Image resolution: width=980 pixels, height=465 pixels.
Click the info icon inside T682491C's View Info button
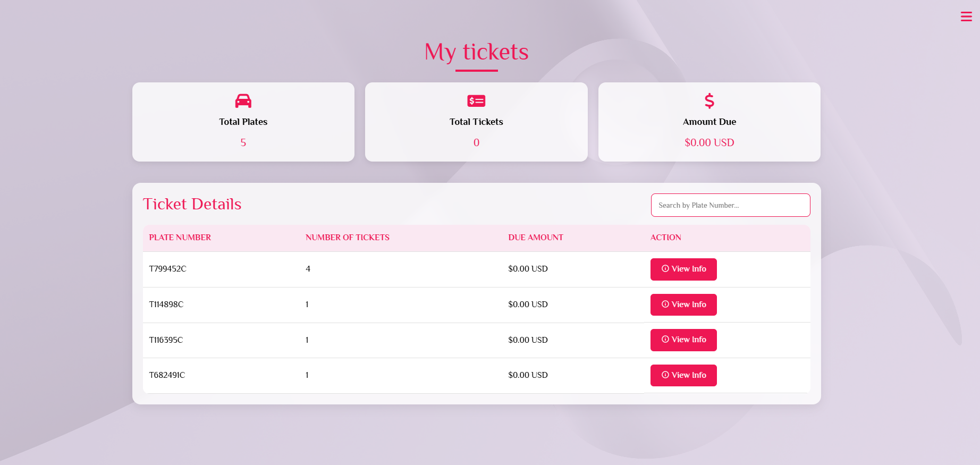coord(665,375)
